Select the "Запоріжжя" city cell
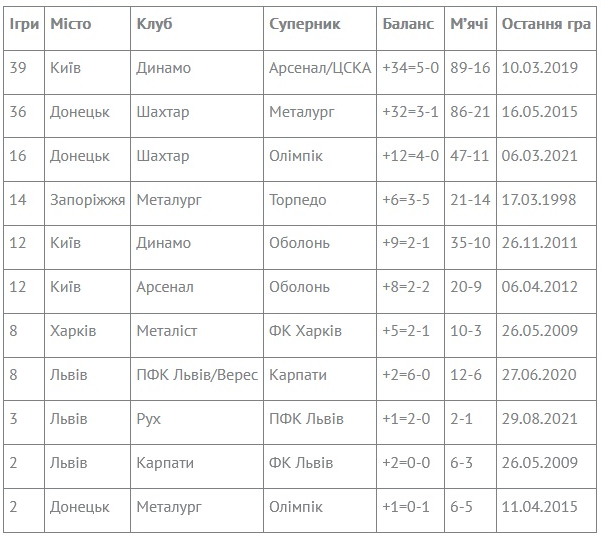Viewport: 601px width, 537px height. click(88, 200)
